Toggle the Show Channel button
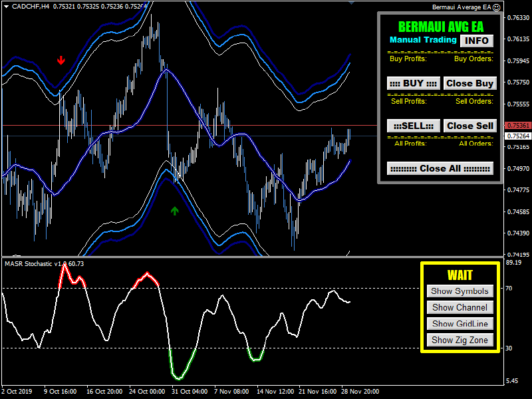Image resolution: width=532 pixels, height=399 pixels. pyautogui.click(x=460, y=307)
